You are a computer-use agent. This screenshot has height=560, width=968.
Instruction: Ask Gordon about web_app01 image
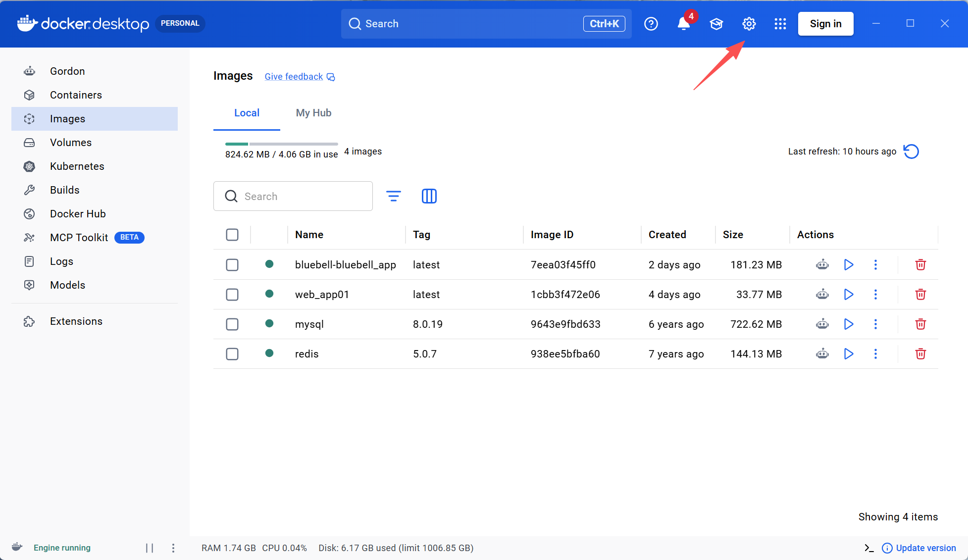point(822,294)
